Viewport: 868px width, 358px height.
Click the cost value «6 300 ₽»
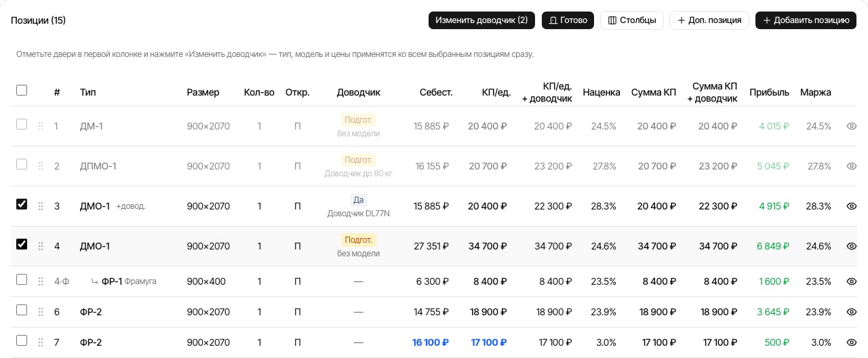click(x=434, y=281)
